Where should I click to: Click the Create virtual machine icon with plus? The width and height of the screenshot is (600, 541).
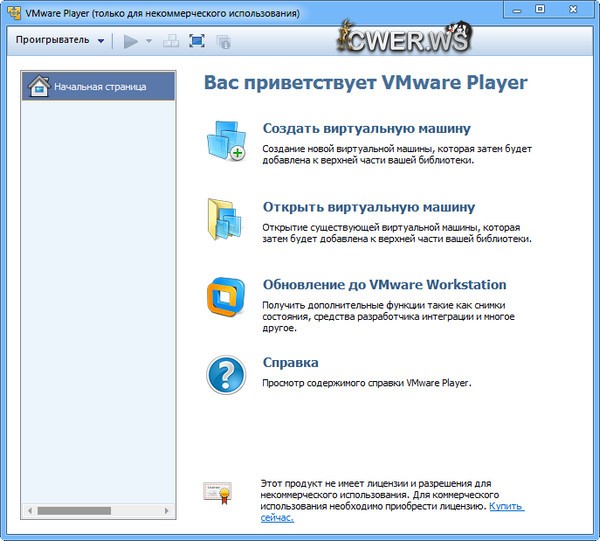tap(226, 140)
